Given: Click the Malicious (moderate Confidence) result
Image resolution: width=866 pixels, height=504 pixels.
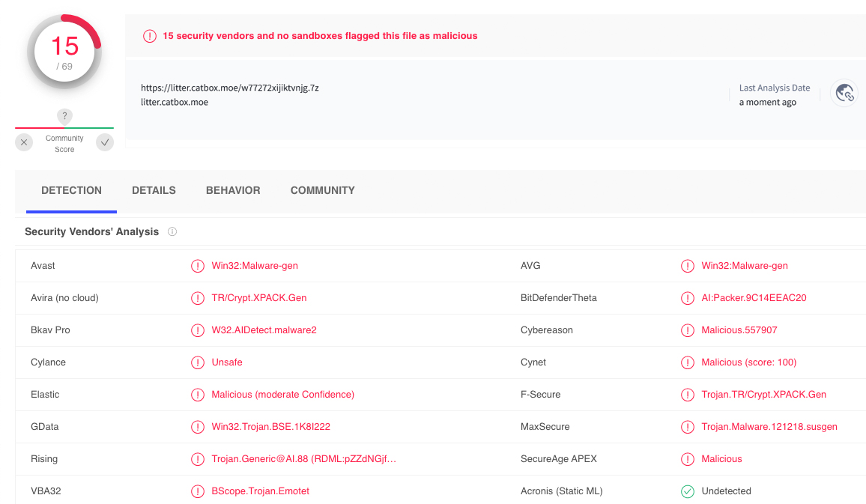Looking at the screenshot, I should tap(282, 394).
